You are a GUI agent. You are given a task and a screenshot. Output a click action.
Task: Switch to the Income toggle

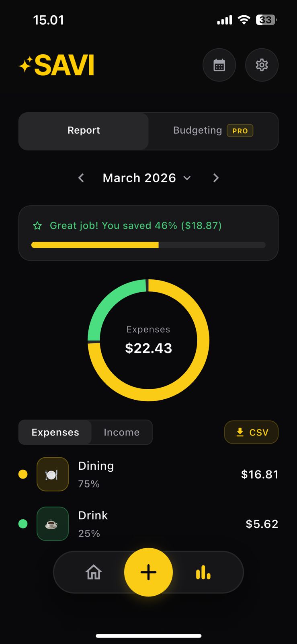pos(121,432)
